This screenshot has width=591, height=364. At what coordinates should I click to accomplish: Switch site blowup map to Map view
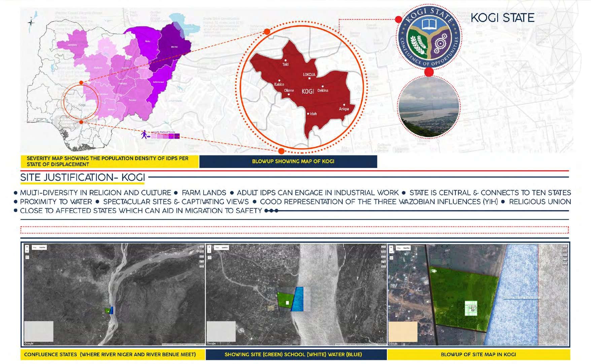pyautogui.click(x=399, y=248)
